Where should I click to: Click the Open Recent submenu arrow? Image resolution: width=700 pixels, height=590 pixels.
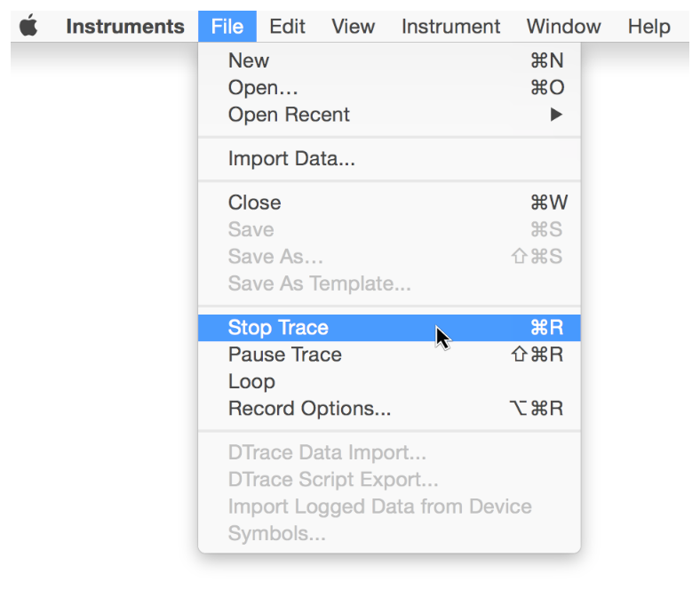point(557,115)
